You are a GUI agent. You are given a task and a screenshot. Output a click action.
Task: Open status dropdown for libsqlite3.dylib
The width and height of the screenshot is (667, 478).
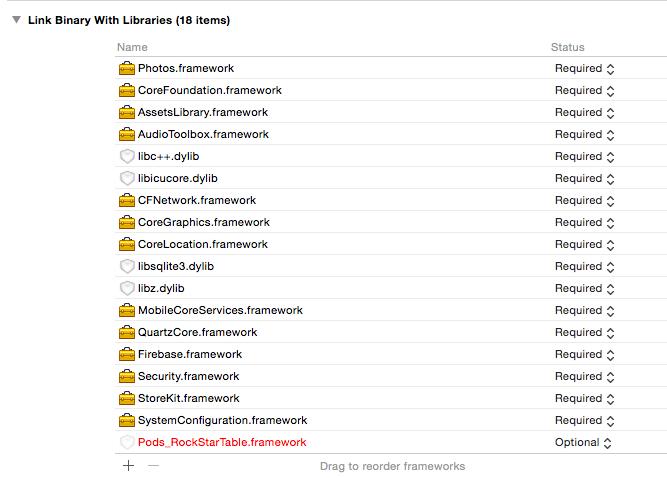pyautogui.click(x=584, y=267)
